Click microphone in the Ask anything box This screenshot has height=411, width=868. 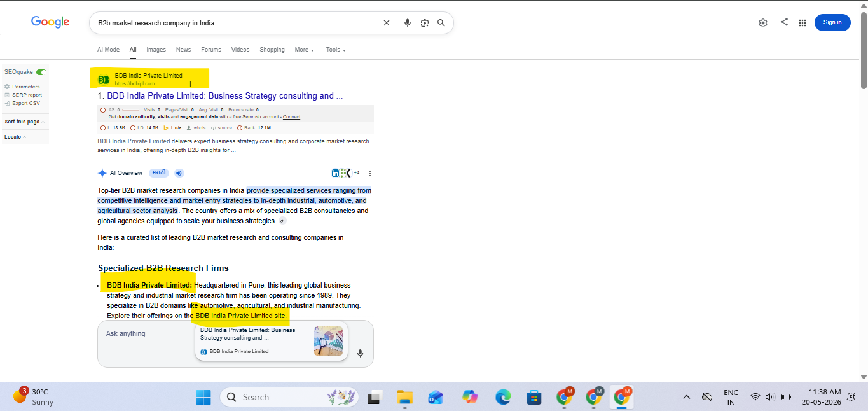pos(360,353)
